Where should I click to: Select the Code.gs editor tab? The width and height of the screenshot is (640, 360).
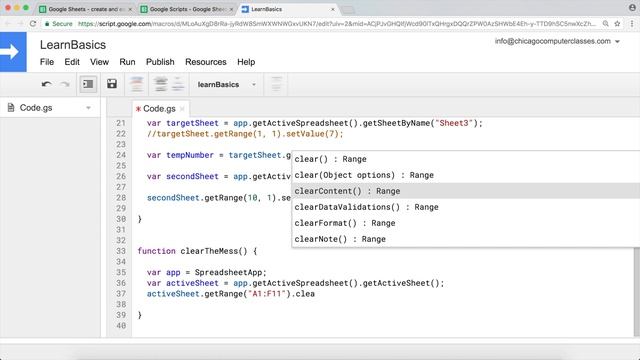[159, 109]
